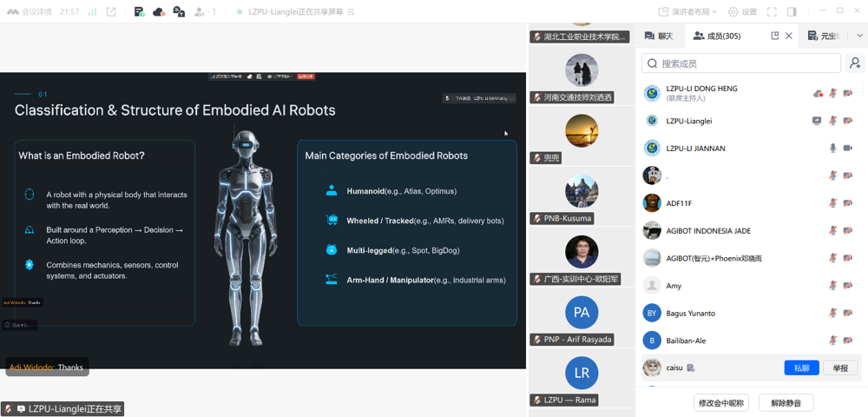Expand the side panel tabs overflow chevron
The image size is (868, 417).
coord(859,36)
